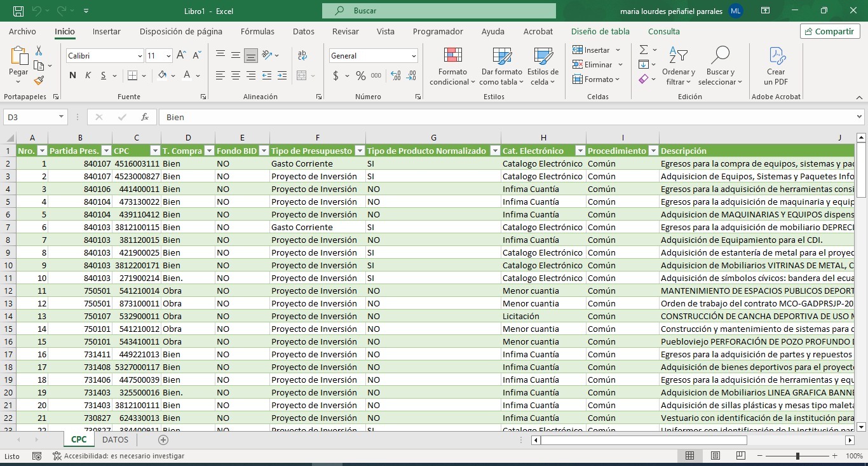Expand the T. Compra column filter
This screenshot has width=868, height=466.
[208, 151]
